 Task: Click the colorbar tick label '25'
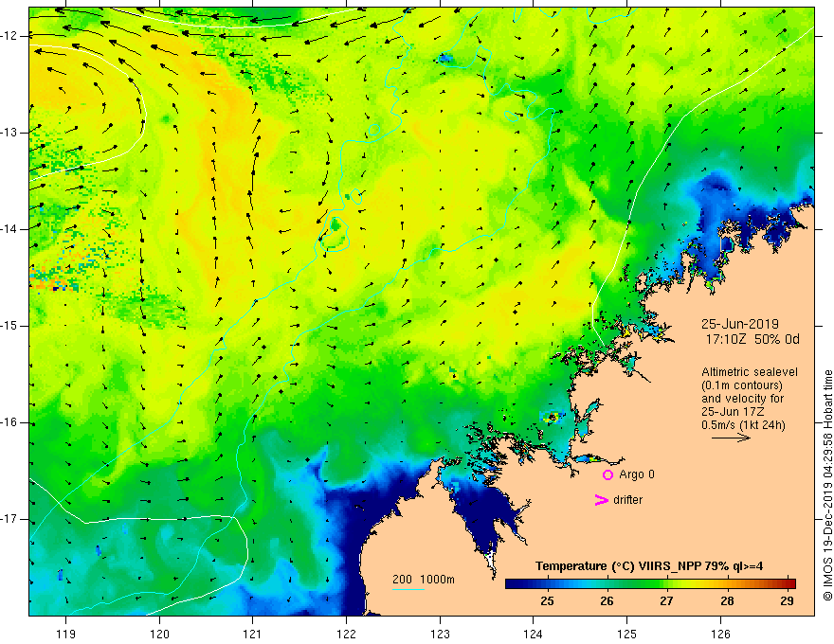point(547,601)
